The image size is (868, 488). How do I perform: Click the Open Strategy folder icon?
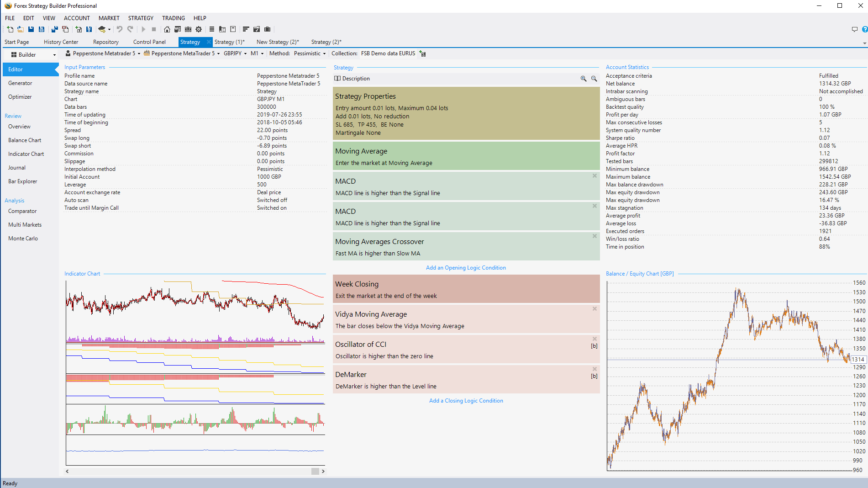pyautogui.click(x=21, y=29)
